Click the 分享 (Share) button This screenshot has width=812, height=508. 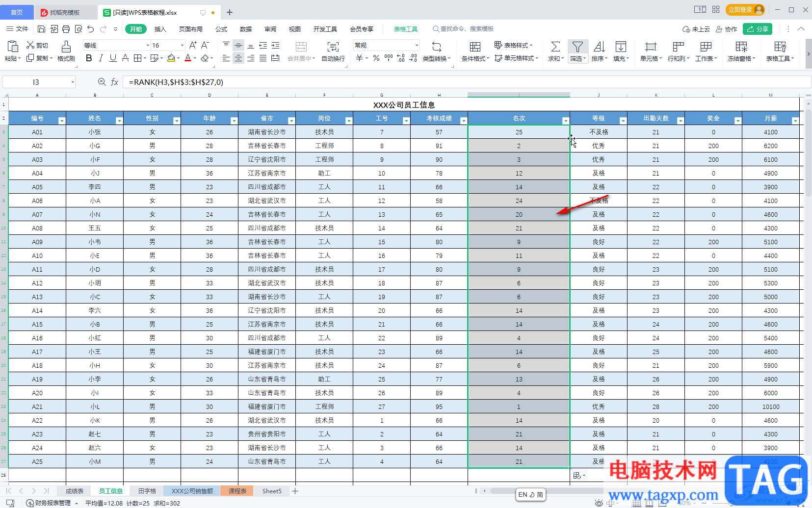758,29
